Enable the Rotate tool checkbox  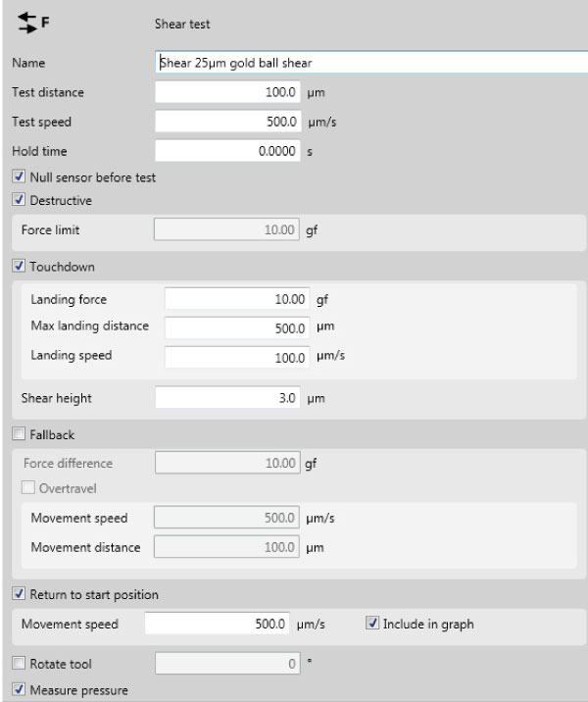tap(17, 664)
